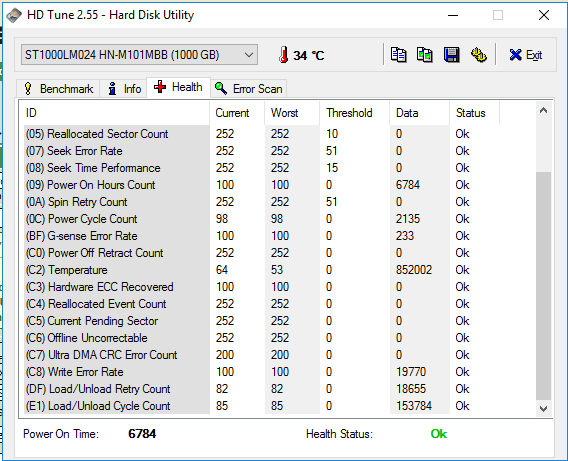Close the HD Tune window

[x=544, y=15]
